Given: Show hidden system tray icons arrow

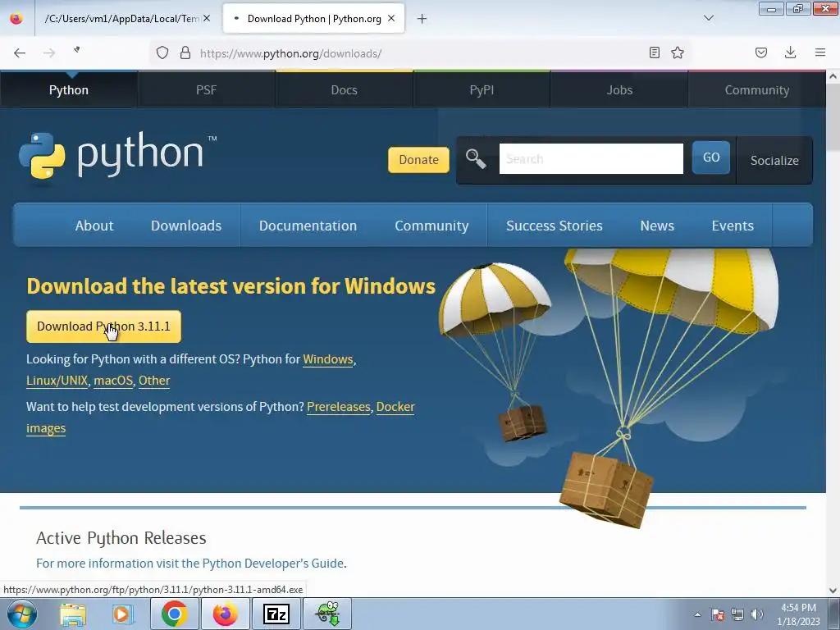Looking at the screenshot, I should point(697,614).
